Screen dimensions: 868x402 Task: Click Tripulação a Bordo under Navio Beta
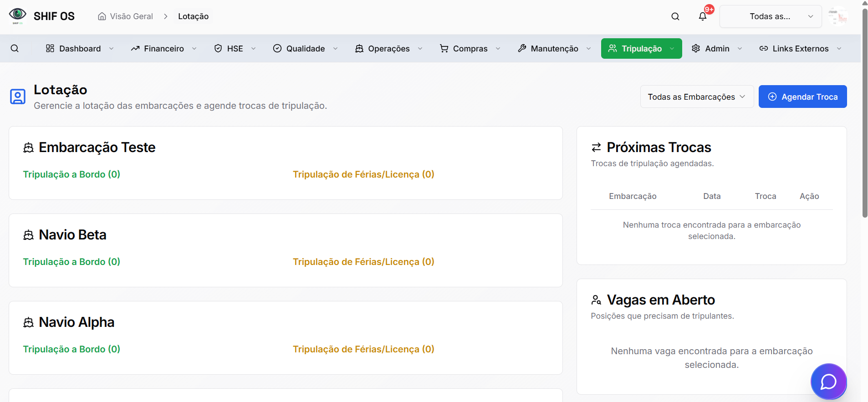pos(71,262)
